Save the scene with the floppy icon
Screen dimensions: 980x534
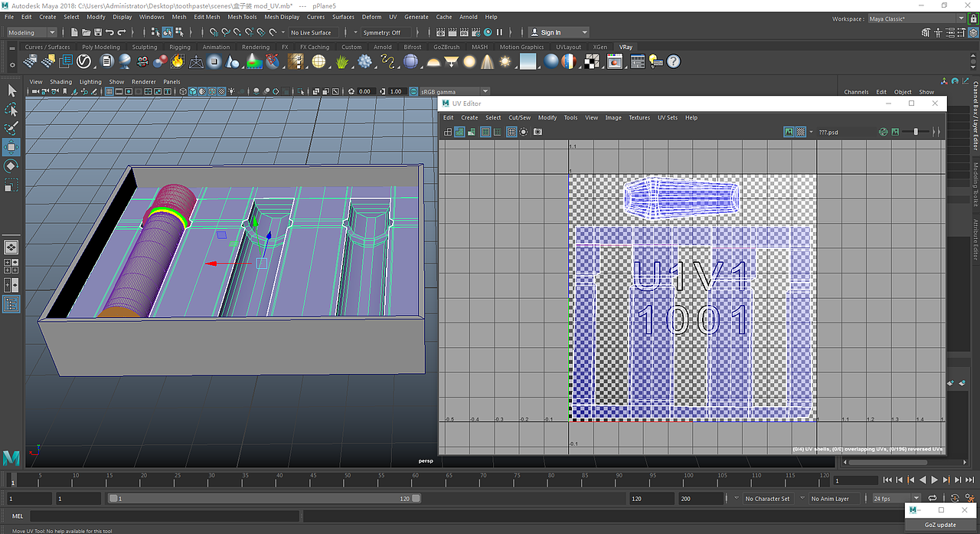click(98, 32)
